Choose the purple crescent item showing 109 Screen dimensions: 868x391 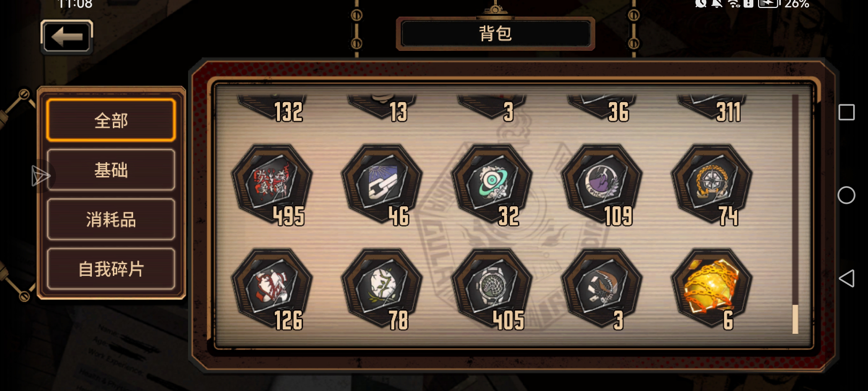tap(602, 185)
